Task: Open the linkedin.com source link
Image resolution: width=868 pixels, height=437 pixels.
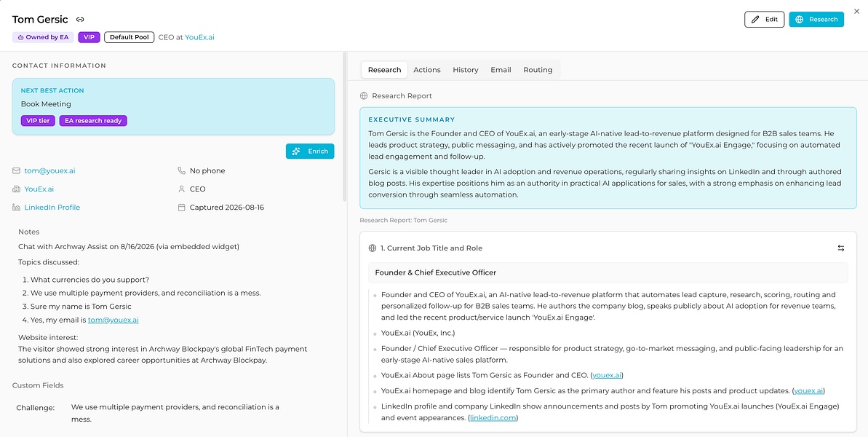Action: tap(493, 418)
